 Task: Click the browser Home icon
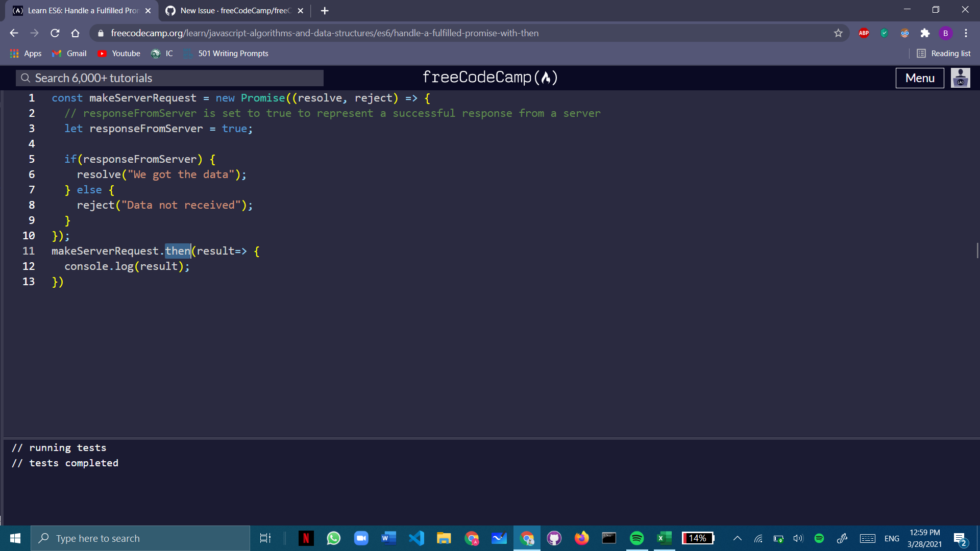[76, 33]
